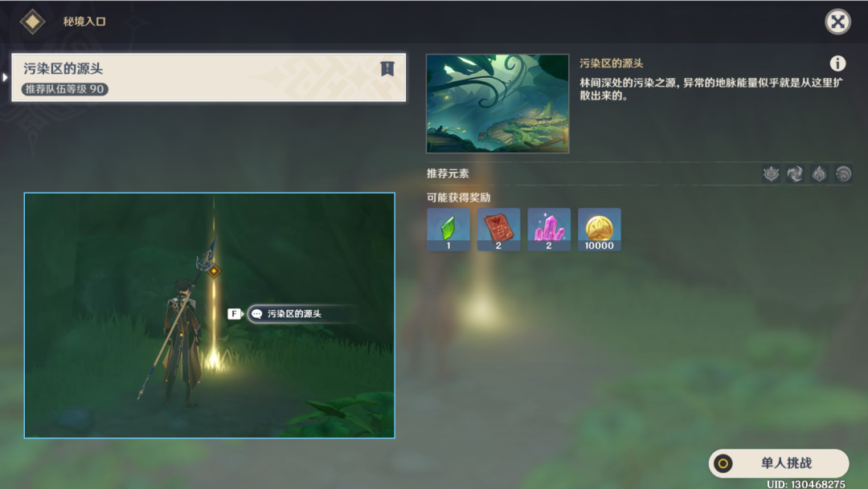Click the bookmark icon on the domain entry
The width and height of the screenshot is (868, 489).
[387, 68]
